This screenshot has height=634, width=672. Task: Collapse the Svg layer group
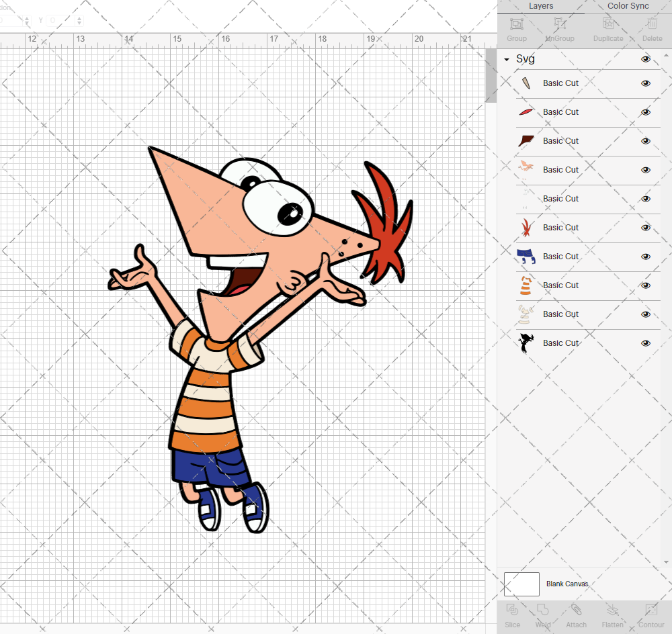point(507,60)
